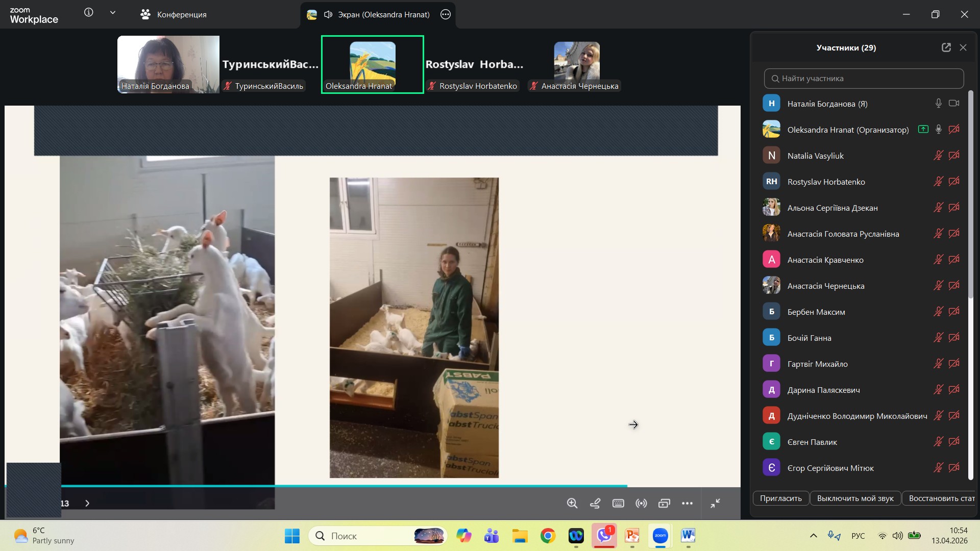This screenshot has height=551, width=980.
Task: Click the Пригласить button
Action: pyautogui.click(x=780, y=498)
